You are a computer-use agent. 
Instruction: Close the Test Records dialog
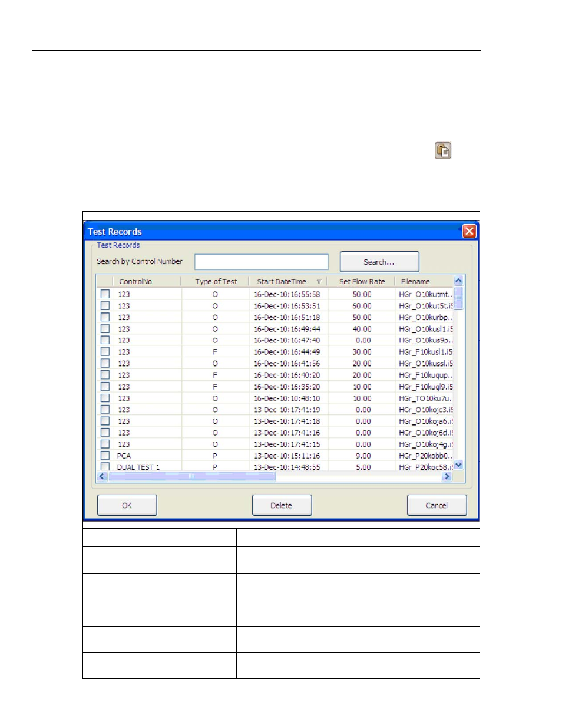(x=469, y=231)
